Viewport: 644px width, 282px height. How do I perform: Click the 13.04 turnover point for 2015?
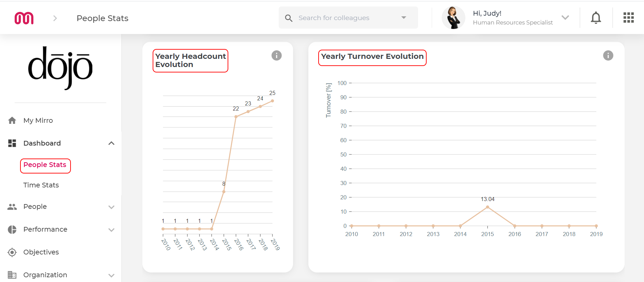[x=488, y=207]
